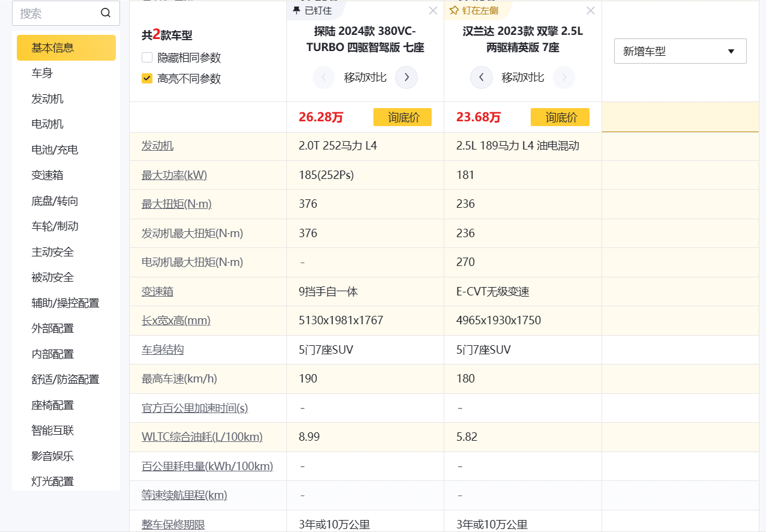Screen dimensions: 766x532
Task: Open the WLTC综合油耗(L/100km) link
Action: point(202,437)
